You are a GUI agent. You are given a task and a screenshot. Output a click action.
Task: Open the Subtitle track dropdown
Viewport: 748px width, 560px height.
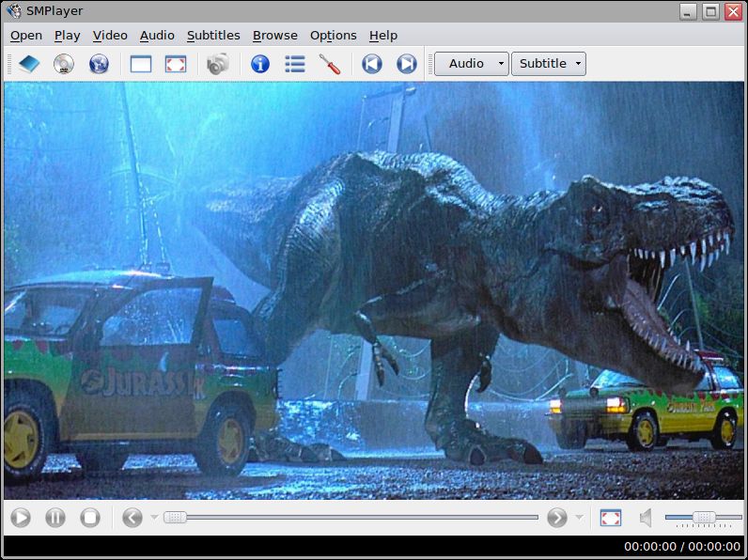[549, 64]
